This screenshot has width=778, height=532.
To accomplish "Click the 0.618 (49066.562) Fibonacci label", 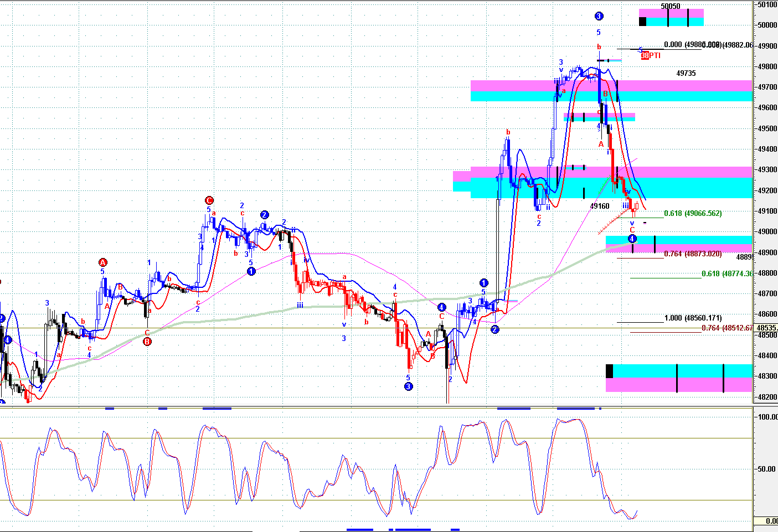I will (693, 213).
